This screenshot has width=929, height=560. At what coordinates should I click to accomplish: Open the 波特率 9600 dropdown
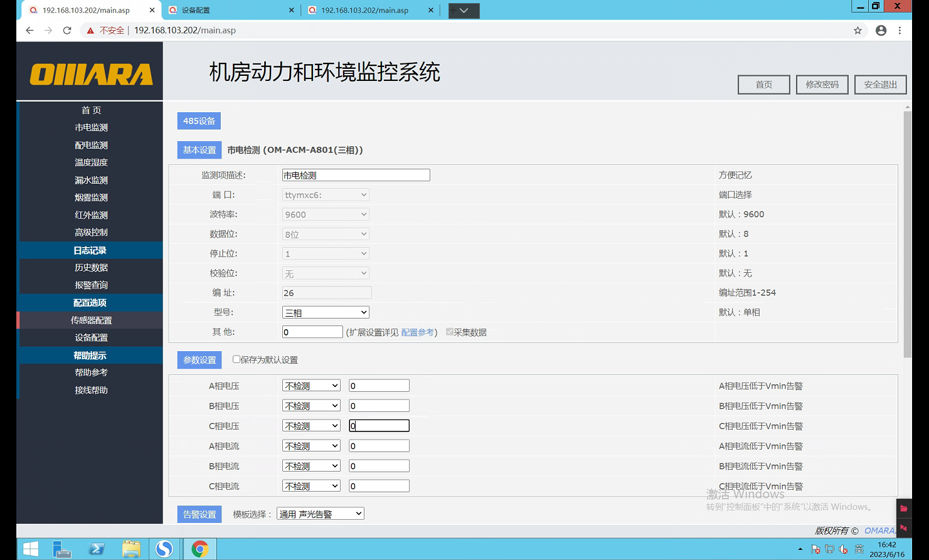(x=326, y=214)
